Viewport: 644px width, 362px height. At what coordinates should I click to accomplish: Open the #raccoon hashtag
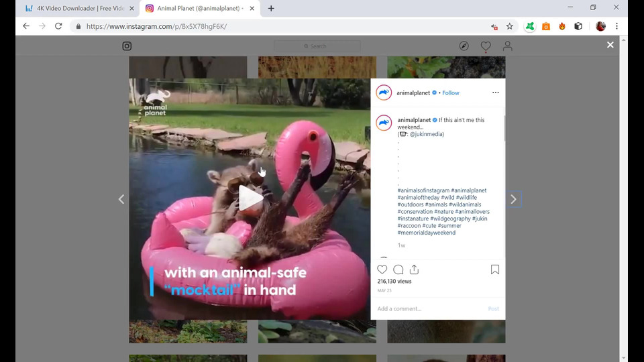[409, 226]
